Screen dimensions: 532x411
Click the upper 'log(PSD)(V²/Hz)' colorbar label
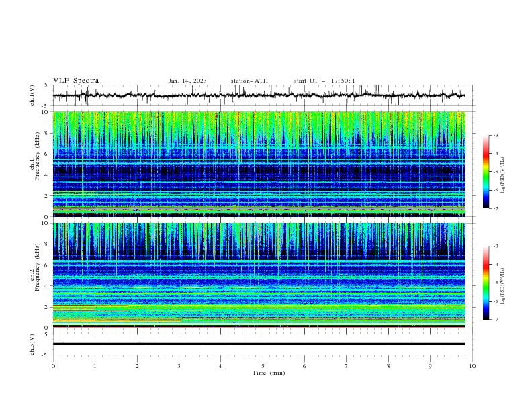click(503, 175)
